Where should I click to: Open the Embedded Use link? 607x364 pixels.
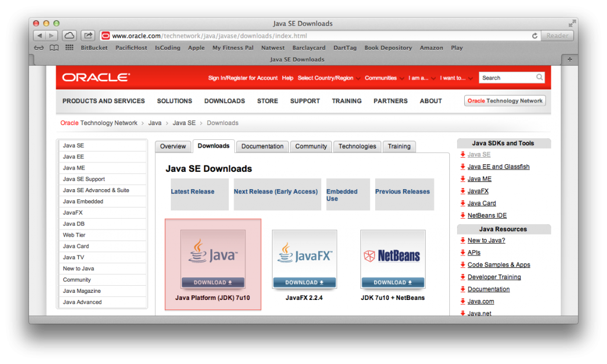(342, 195)
